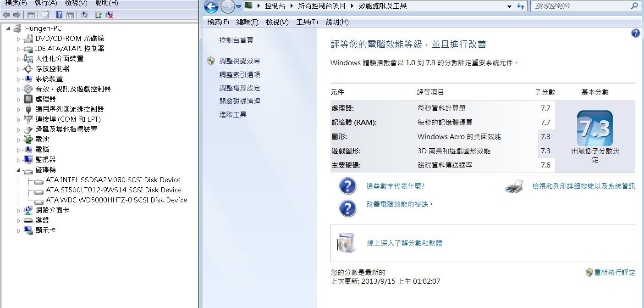The image size is (644, 308).
Task: Expand the 人性化介面裝置 node
Action: point(19,59)
